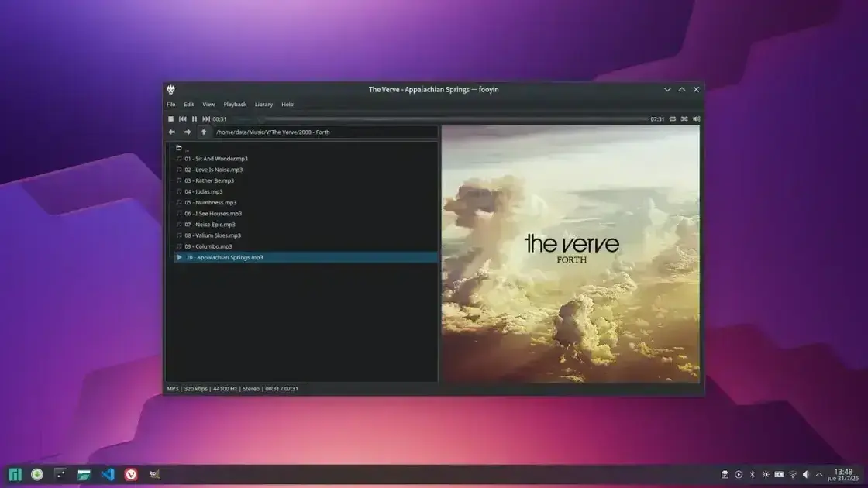Select the parent folder '..' row
Viewport: 868px width, 488px height.
pyautogui.click(x=305, y=148)
